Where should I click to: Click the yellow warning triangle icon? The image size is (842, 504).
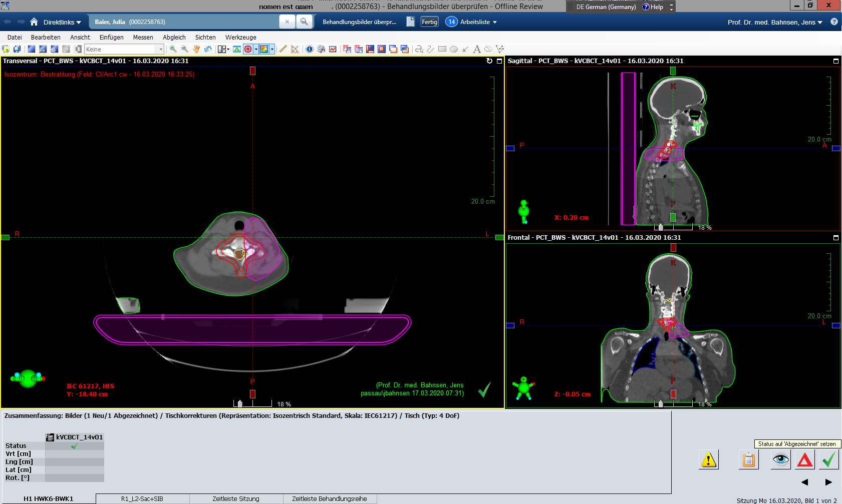click(x=709, y=459)
